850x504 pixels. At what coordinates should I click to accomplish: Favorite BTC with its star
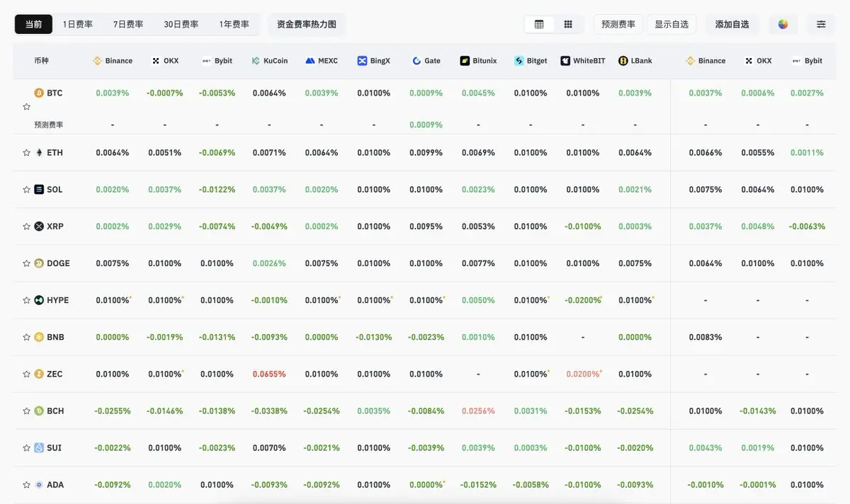pyautogui.click(x=26, y=107)
